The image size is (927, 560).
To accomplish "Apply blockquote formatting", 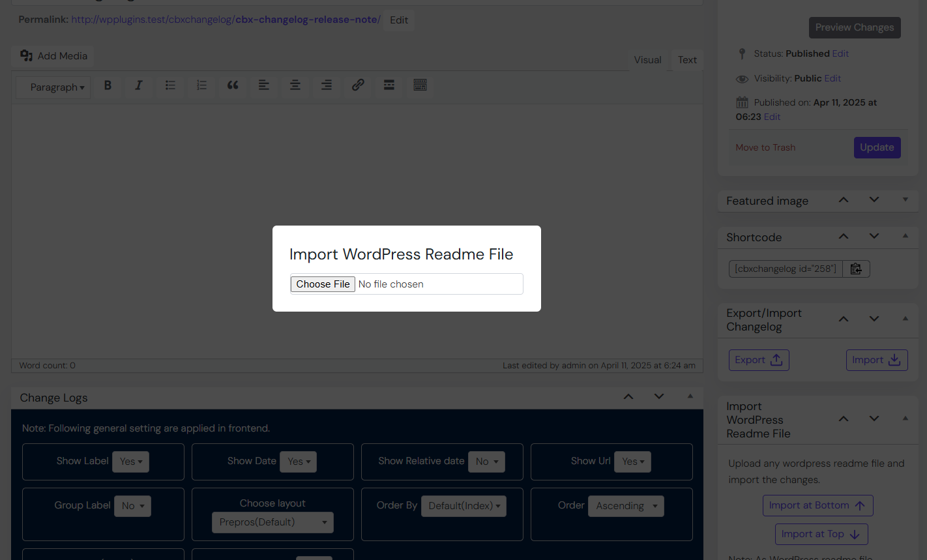I will pyautogui.click(x=233, y=85).
